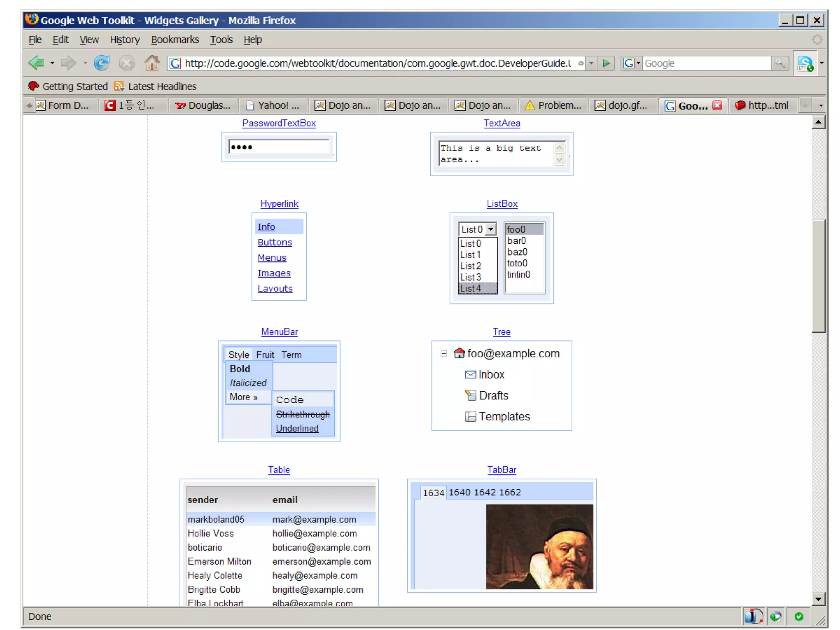Select the 1640 tab in TabBar
The width and height of the screenshot is (840, 630).
459,492
